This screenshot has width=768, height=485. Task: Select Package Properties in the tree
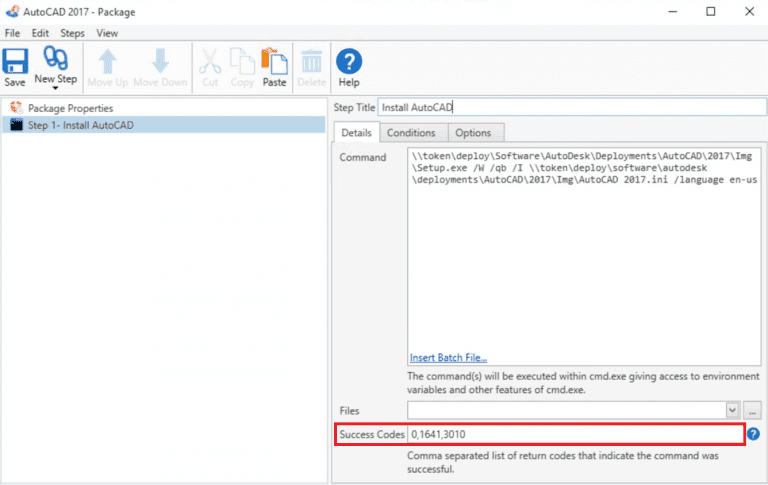tap(70, 108)
